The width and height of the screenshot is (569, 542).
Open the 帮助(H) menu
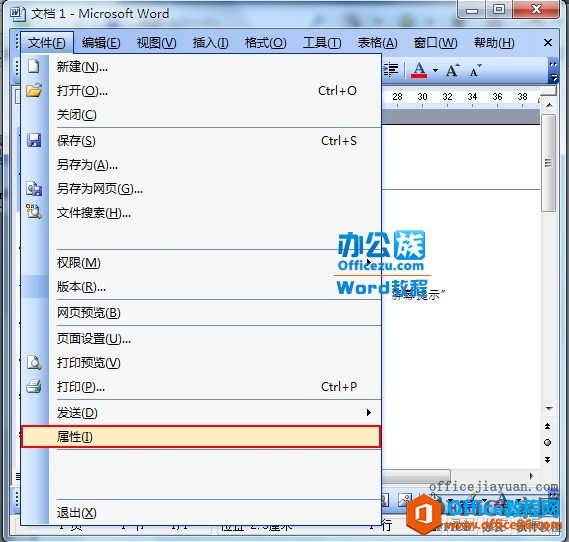[494, 43]
